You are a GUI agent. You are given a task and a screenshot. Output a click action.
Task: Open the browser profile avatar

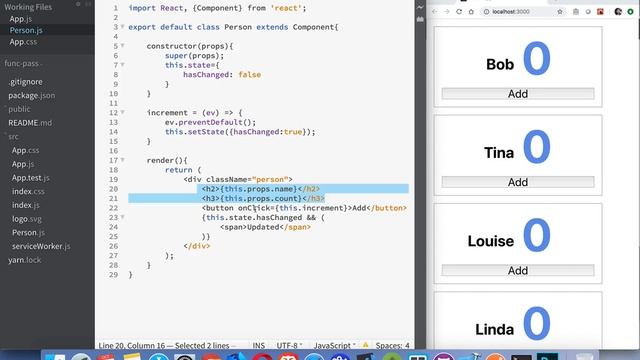click(618, 12)
